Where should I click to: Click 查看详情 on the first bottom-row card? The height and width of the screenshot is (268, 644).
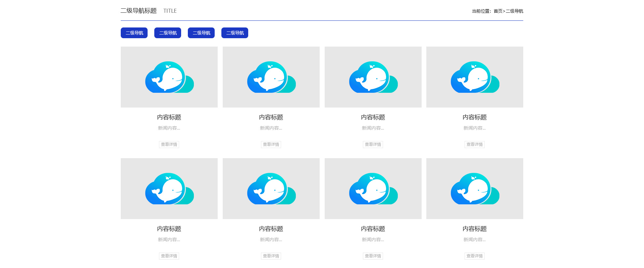coord(169,256)
